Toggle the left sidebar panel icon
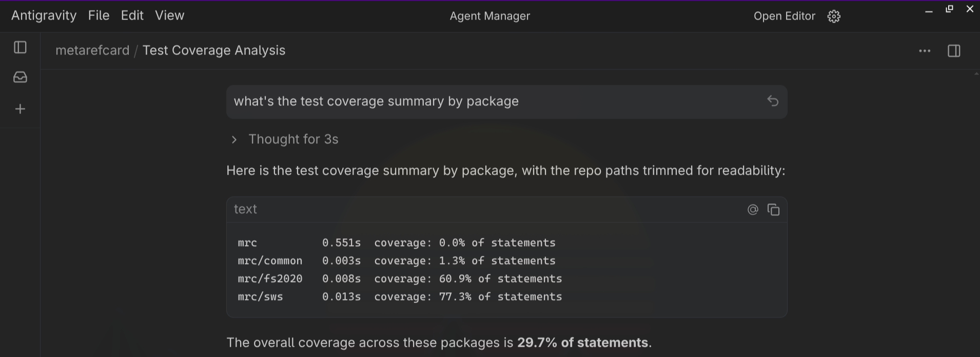Screen dimensions: 980x357 click(x=20, y=48)
